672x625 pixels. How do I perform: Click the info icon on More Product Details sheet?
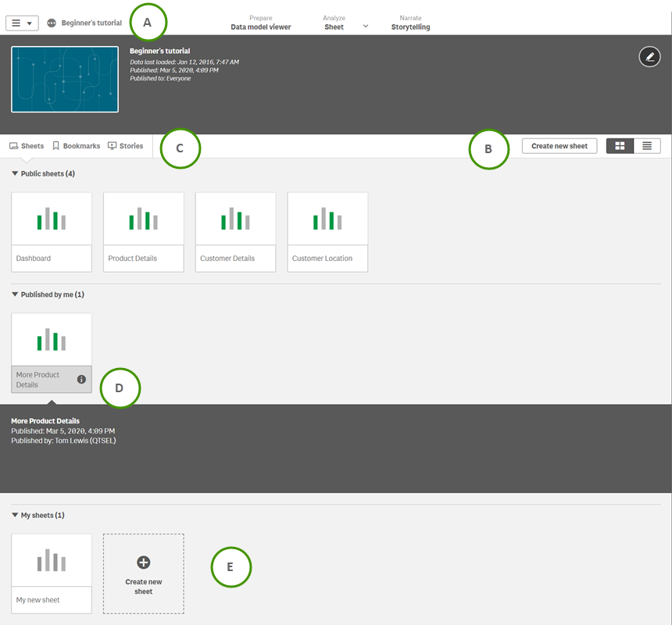point(83,380)
